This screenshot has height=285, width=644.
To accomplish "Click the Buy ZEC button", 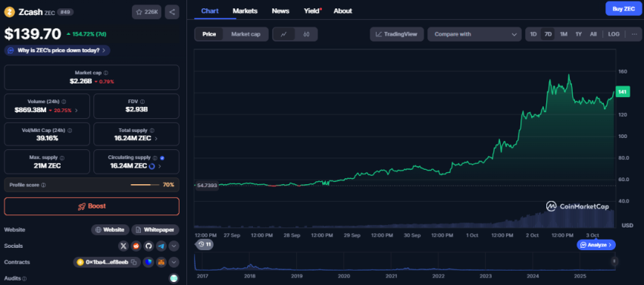I will tap(624, 8).
